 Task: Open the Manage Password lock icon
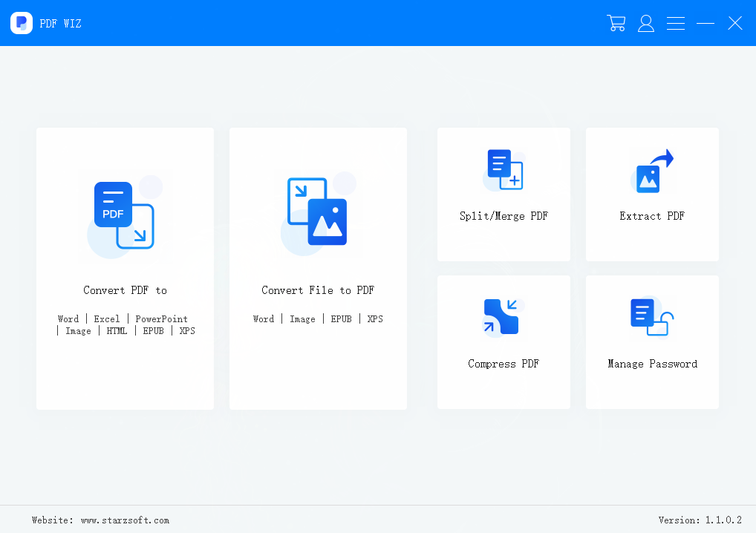click(652, 318)
